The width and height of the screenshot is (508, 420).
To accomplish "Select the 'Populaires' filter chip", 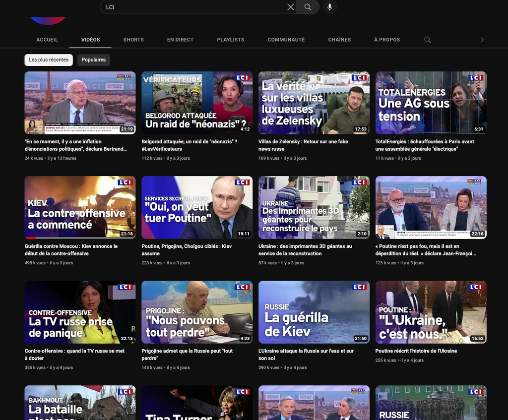I will (x=94, y=60).
